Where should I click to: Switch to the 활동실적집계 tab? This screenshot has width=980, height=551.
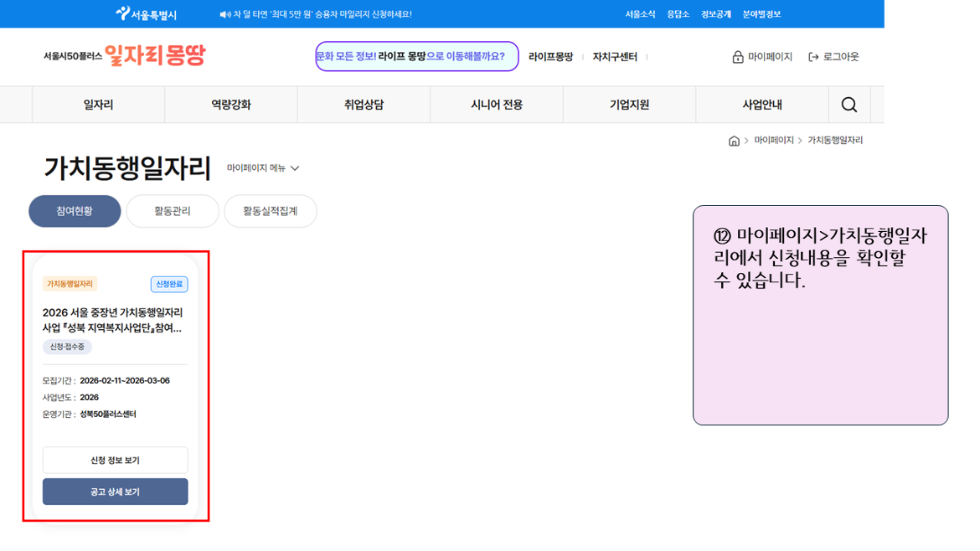(x=271, y=211)
